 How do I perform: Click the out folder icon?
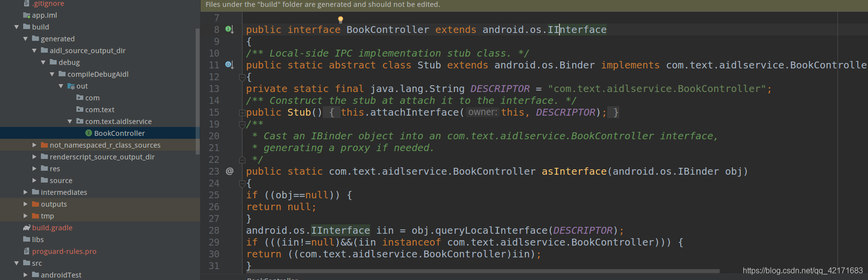tap(71, 86)
